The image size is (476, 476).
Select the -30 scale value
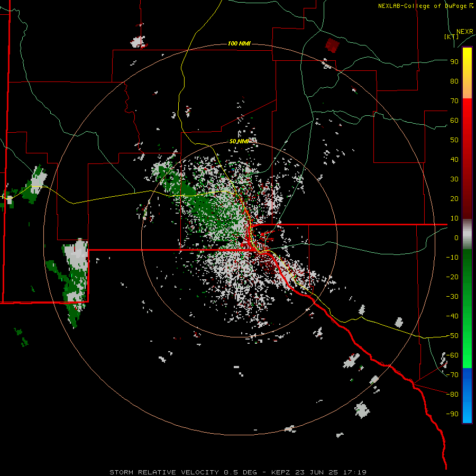coord(452,297)
